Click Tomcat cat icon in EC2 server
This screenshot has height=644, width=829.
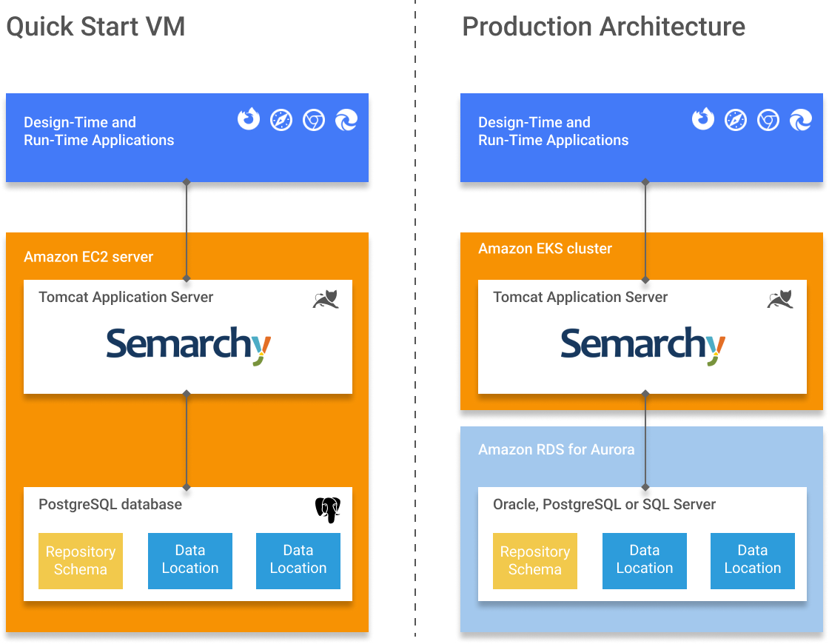(x=326, y=299)
